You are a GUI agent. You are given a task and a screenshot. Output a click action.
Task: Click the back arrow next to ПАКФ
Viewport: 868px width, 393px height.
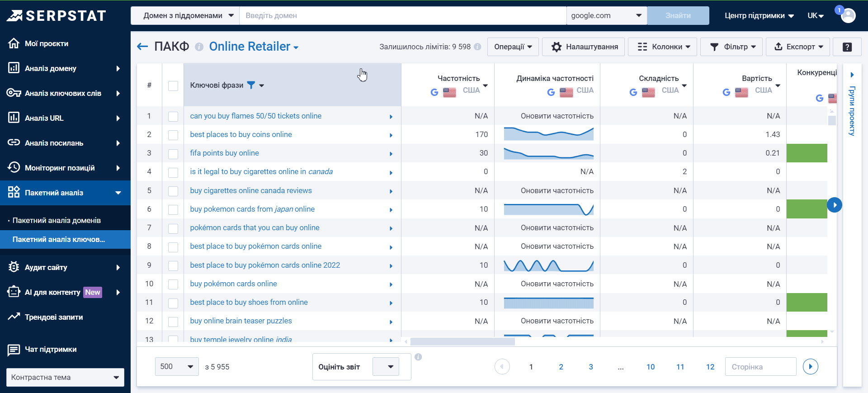[142, 47]
